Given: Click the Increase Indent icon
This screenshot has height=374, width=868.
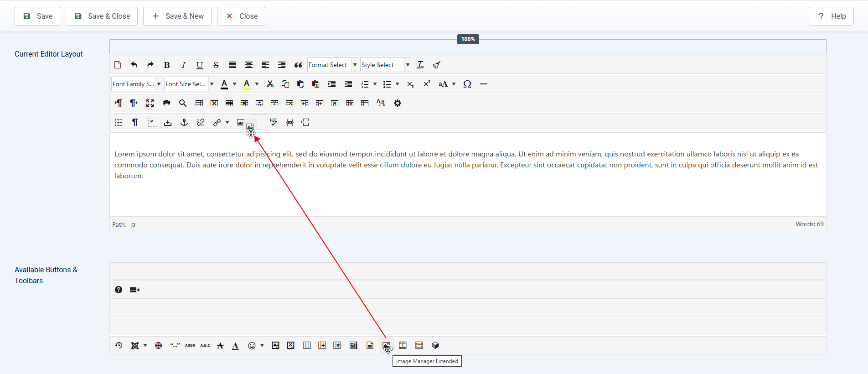Looking at the screenshot, I should click(332, 84).
